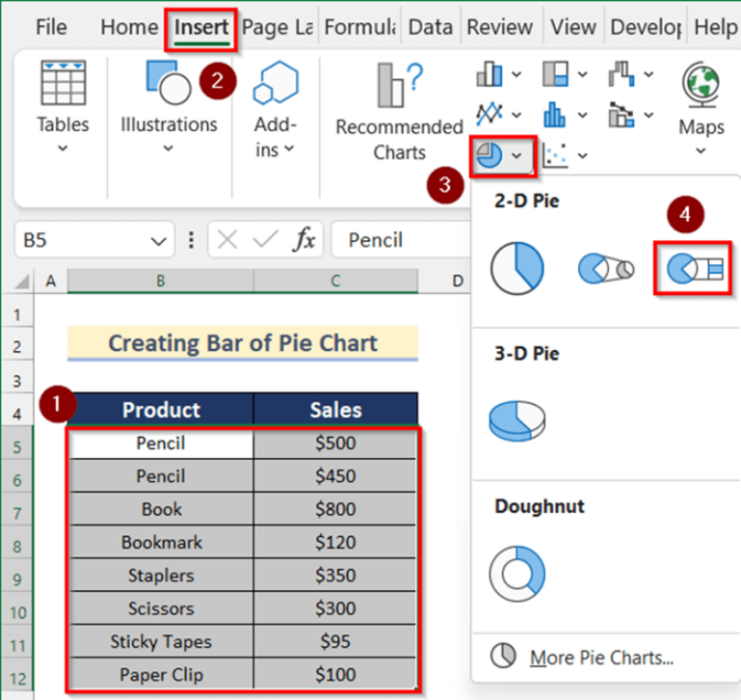
Task: Select row 7 header
Action: tap(17, 513)
